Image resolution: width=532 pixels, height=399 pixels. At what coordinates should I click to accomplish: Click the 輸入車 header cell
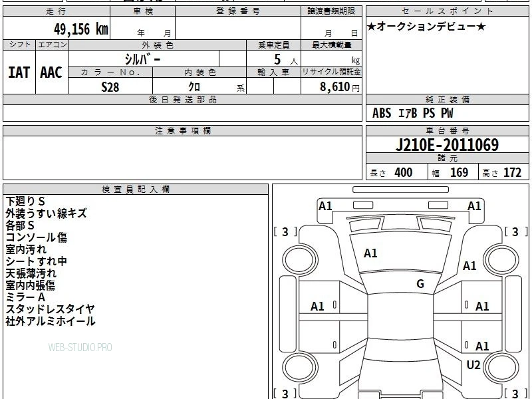(273, 72)
